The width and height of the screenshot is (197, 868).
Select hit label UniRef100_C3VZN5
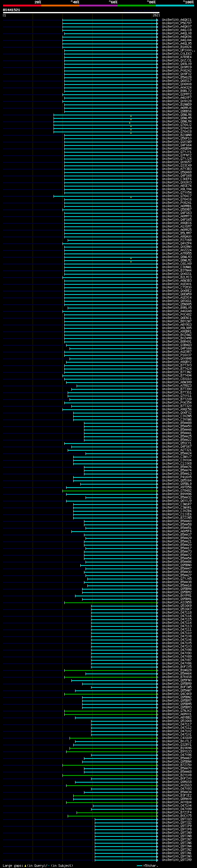coord(177,416)
